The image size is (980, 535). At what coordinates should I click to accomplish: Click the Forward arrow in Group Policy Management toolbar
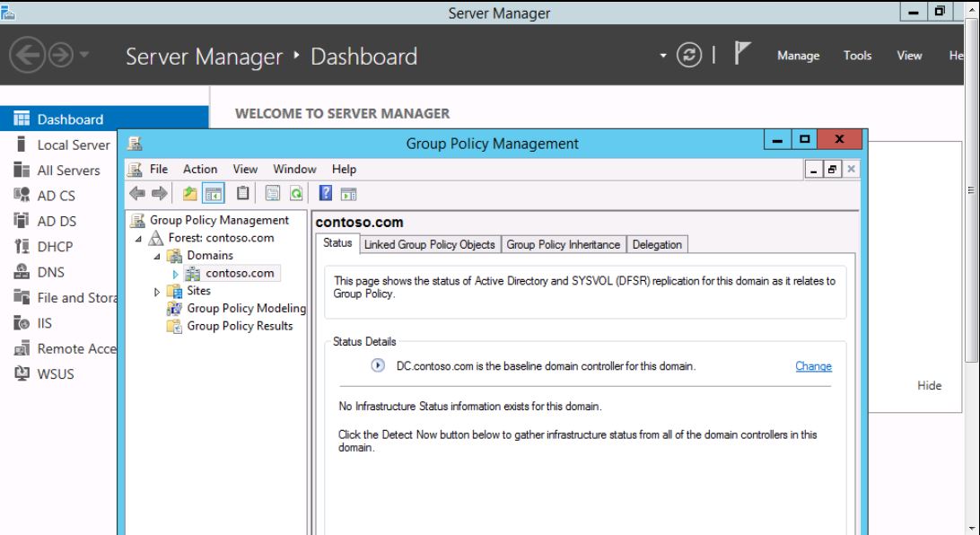160,194
